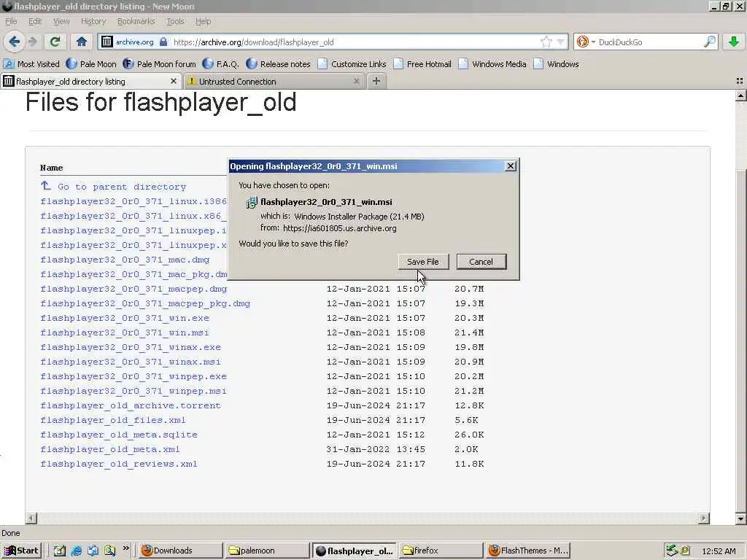Reload the page with the refresh icon
747x560 pixels.
tap(55, 42)
